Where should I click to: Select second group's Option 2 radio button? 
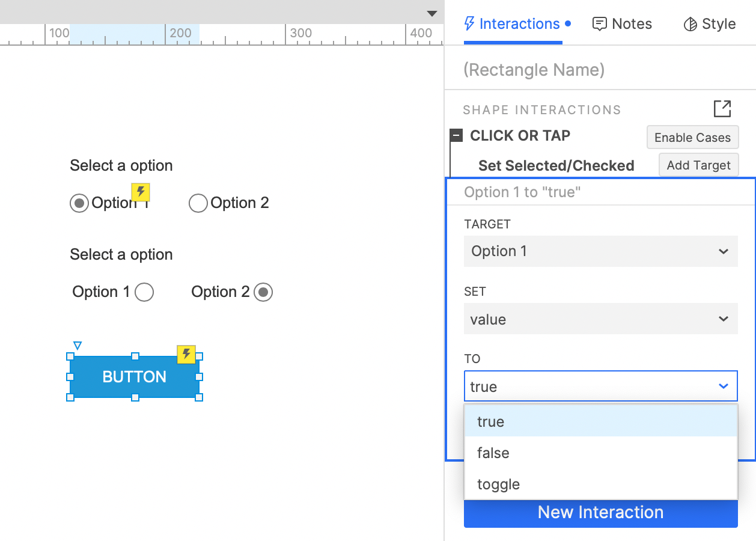(x=263, y=292)
